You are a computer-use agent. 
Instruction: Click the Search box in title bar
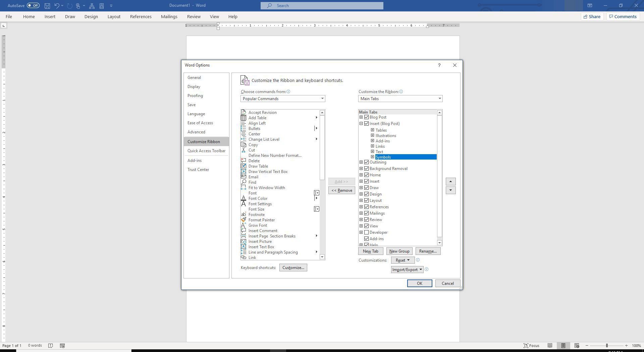[x=322, y=6]
